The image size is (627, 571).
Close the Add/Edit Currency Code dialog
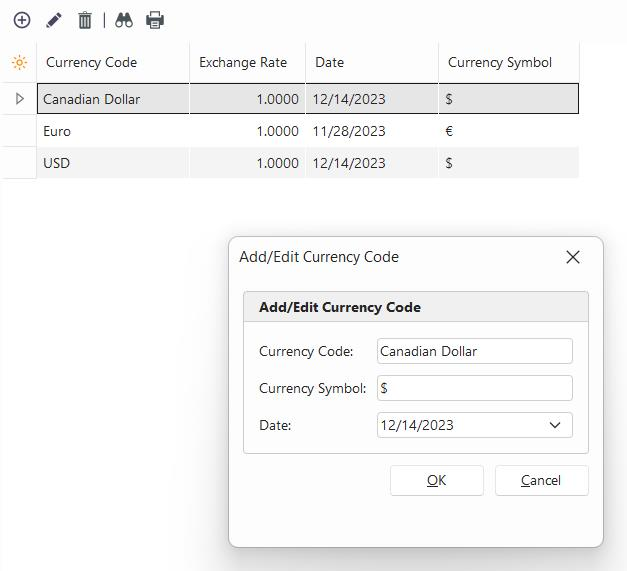pos(572,257)
